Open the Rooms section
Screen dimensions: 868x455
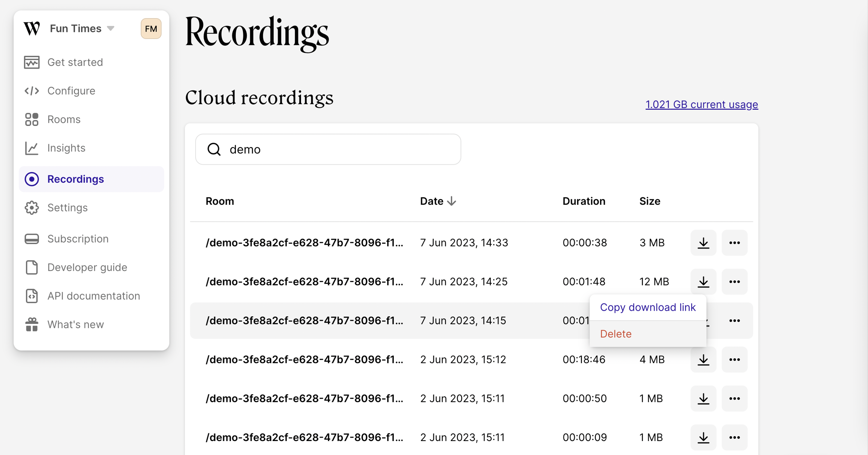64,119
